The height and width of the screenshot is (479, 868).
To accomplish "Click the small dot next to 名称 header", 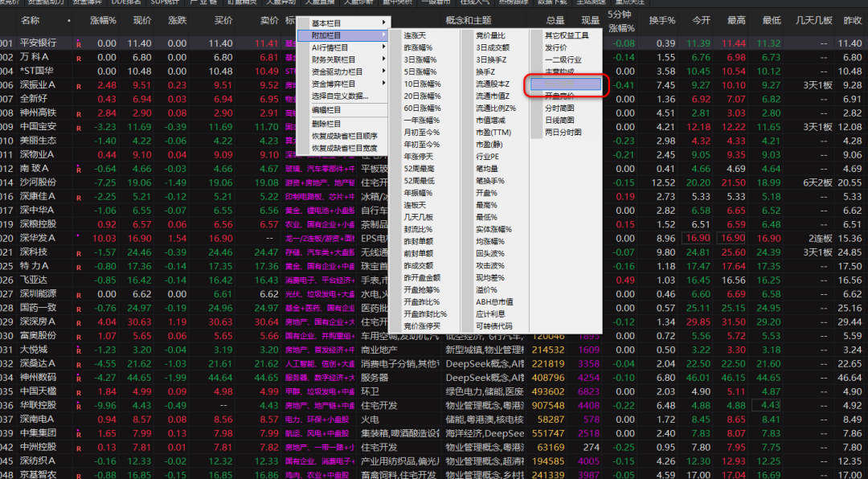I will 69,20.
